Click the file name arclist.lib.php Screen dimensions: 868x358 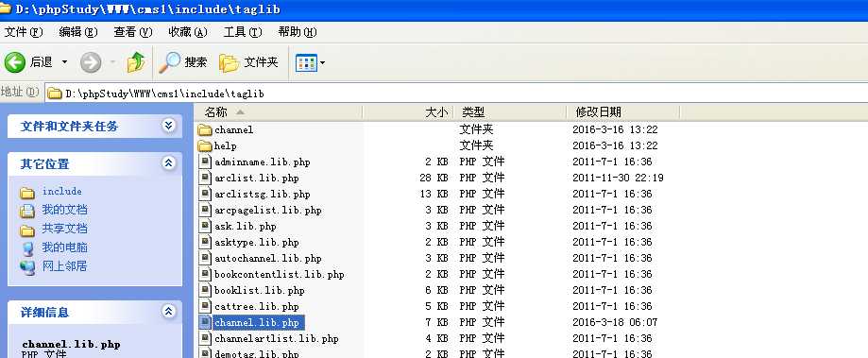point(257,179)
